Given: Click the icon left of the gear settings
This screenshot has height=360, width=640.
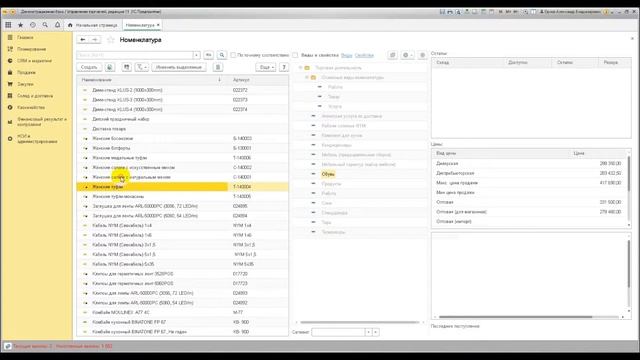Looking at the screenshot, I should pyautogui.click(x=392, y=55).
